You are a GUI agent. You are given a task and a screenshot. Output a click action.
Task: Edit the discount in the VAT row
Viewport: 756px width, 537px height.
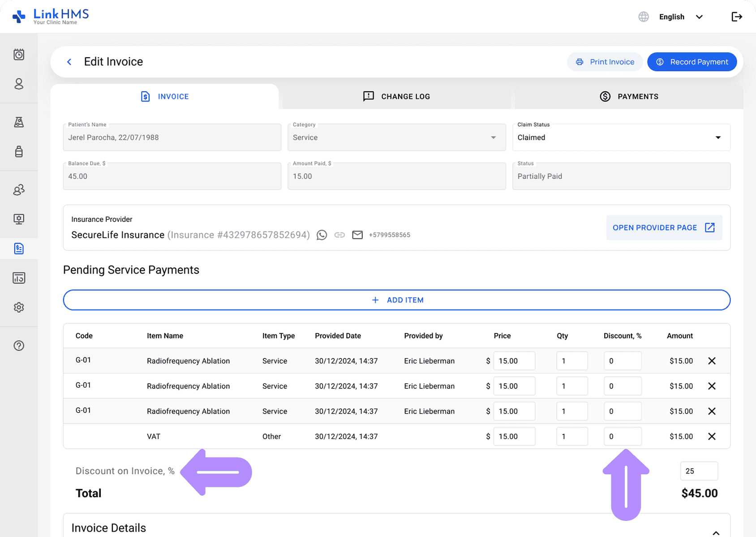623,436
